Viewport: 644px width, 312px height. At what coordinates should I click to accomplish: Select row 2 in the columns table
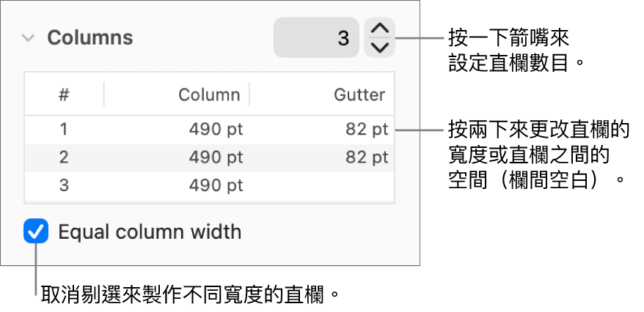click(64, 157)
